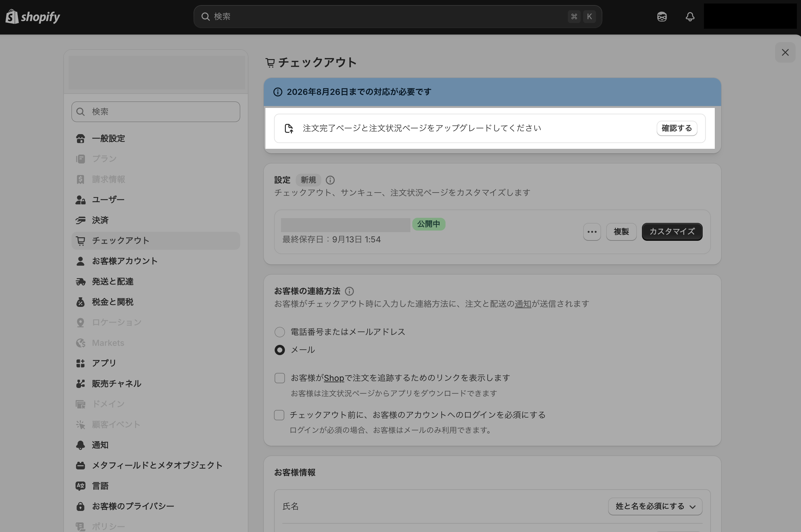
Task: Select the 電話番号またはメールアドレス radio option
Action: coord(279,332)
